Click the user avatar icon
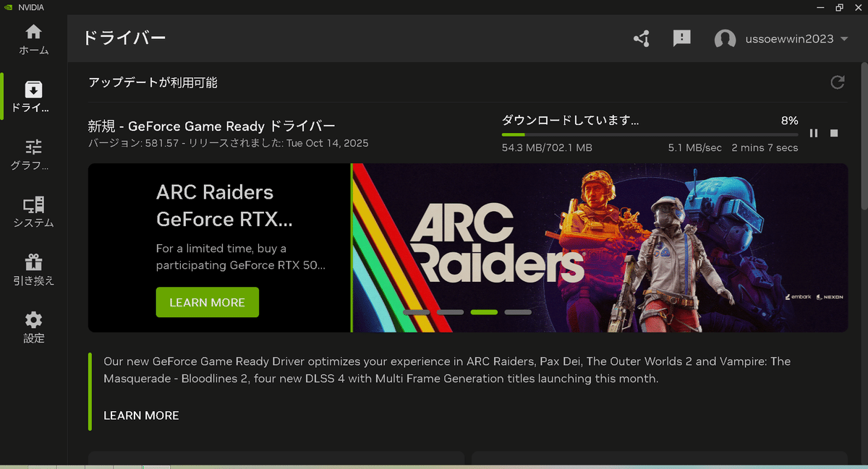868x469 pixels. click(725, 39)
